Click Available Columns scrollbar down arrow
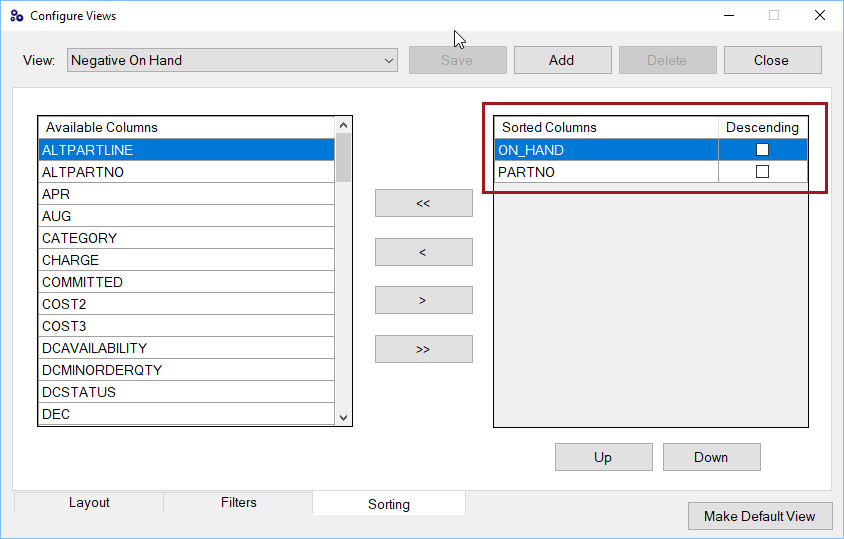 [x=343, y=417]
